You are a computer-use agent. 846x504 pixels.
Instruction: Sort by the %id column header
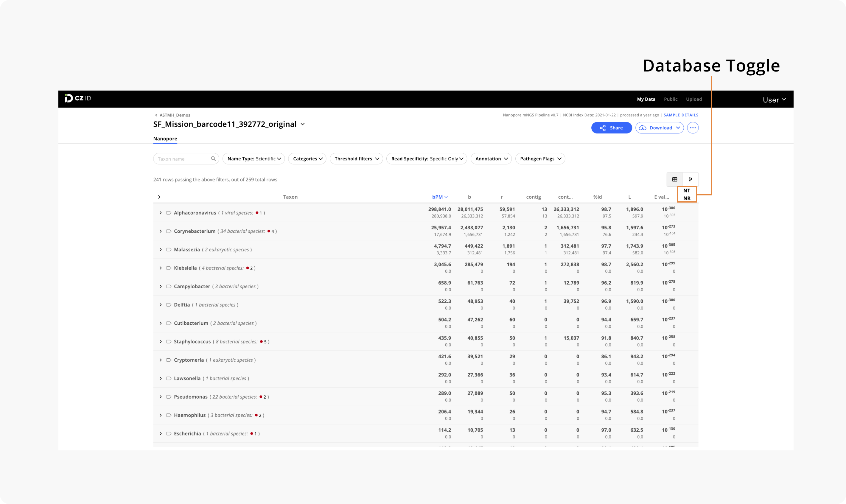coord(597,197)
